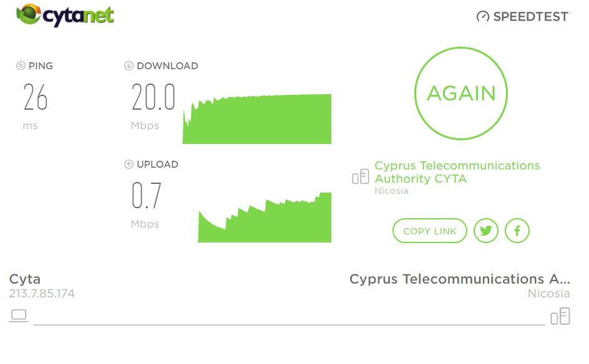Click the upload arrow icon
589x364 pixels.
[129, 165]
